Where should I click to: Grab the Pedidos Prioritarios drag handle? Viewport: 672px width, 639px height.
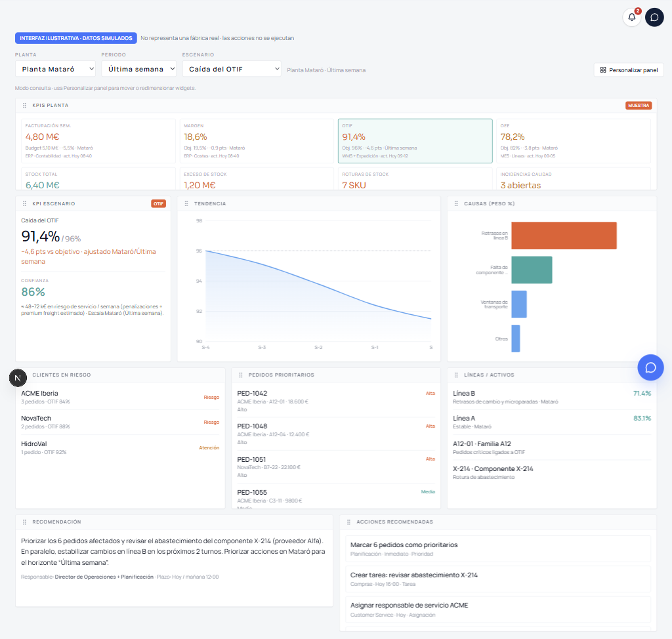tap(240, 375)
